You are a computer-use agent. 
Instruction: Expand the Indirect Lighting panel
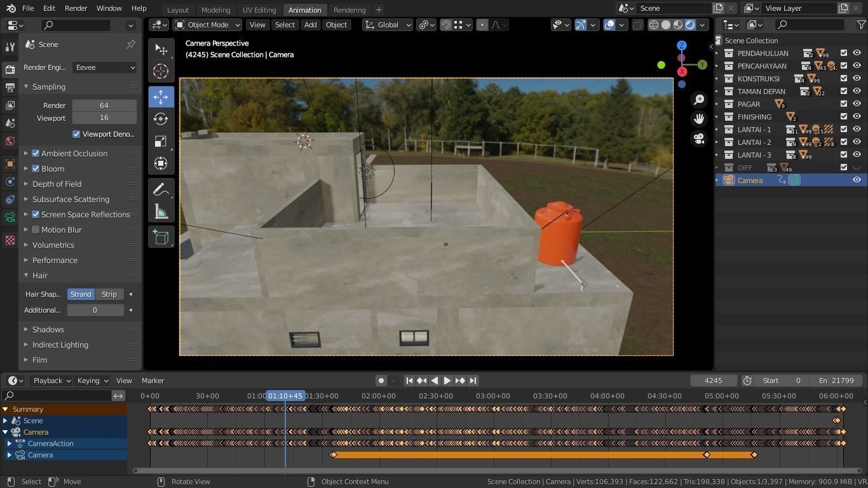(x=60, y=344)
